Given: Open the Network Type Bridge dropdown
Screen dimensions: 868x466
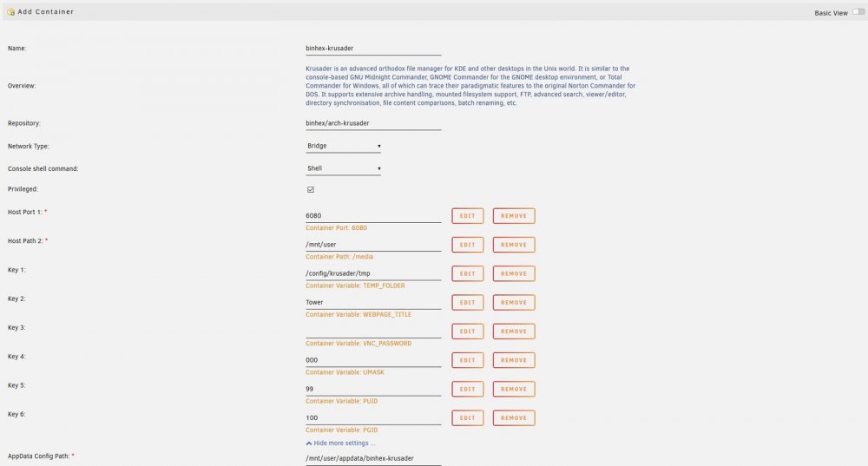Looking at the screenshot, I should click(343, 146).
